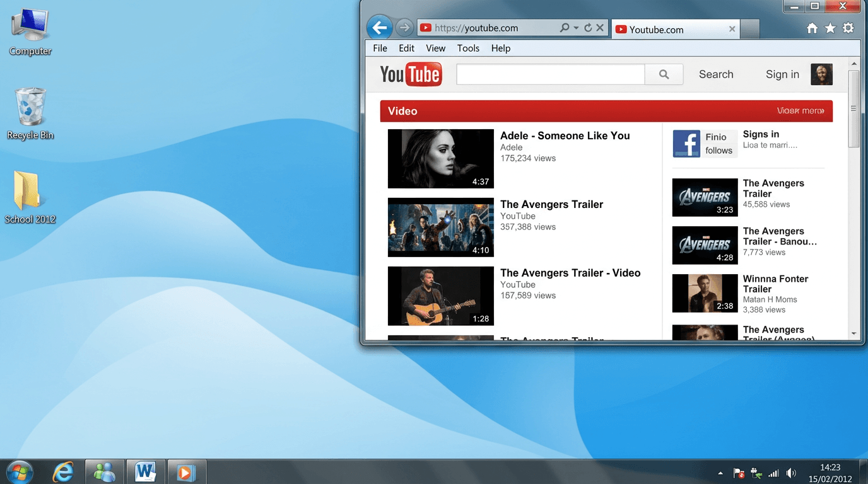Click the media player taskbar icon
Image resolution: width=868 pixels, height=484 pixels.
(186, 471)
